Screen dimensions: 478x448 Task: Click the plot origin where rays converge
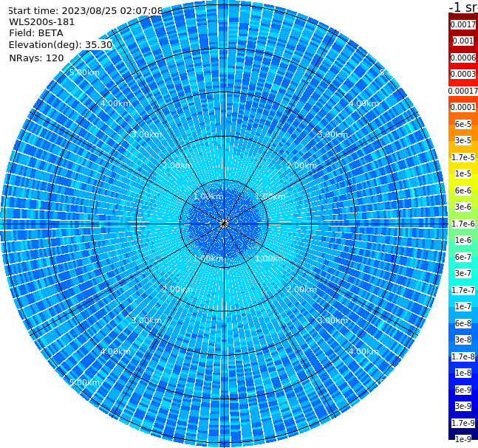224,224
